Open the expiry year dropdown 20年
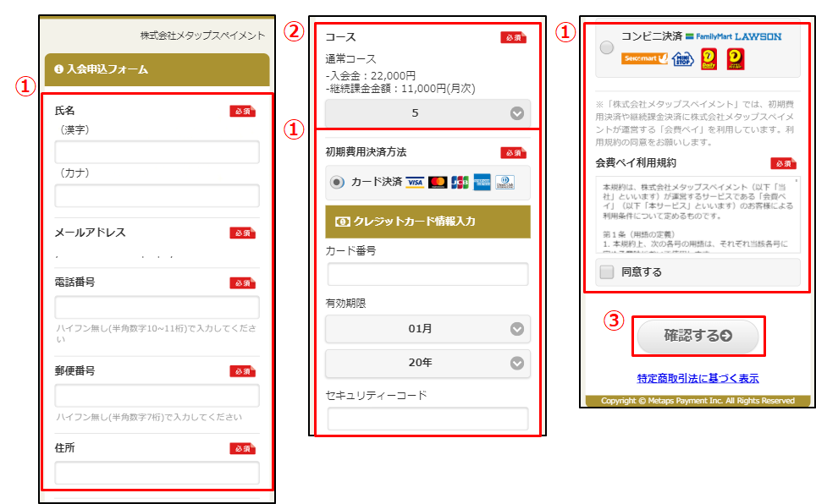 pyautogui.click(x=427, y=362)
